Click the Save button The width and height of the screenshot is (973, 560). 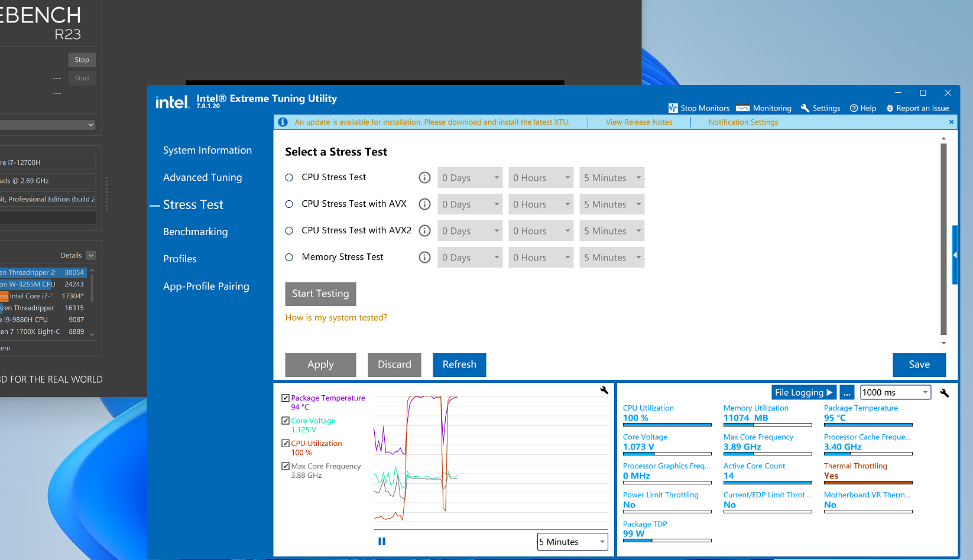919,364
